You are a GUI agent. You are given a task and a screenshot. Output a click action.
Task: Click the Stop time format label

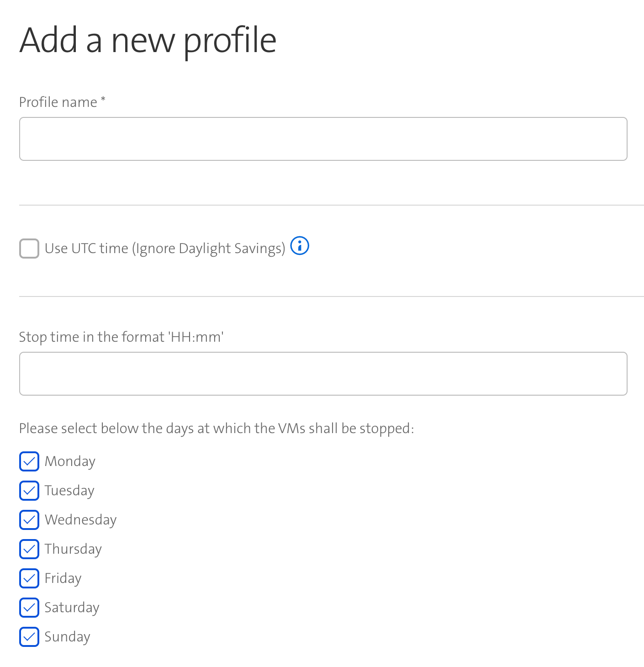pos(121,337)
